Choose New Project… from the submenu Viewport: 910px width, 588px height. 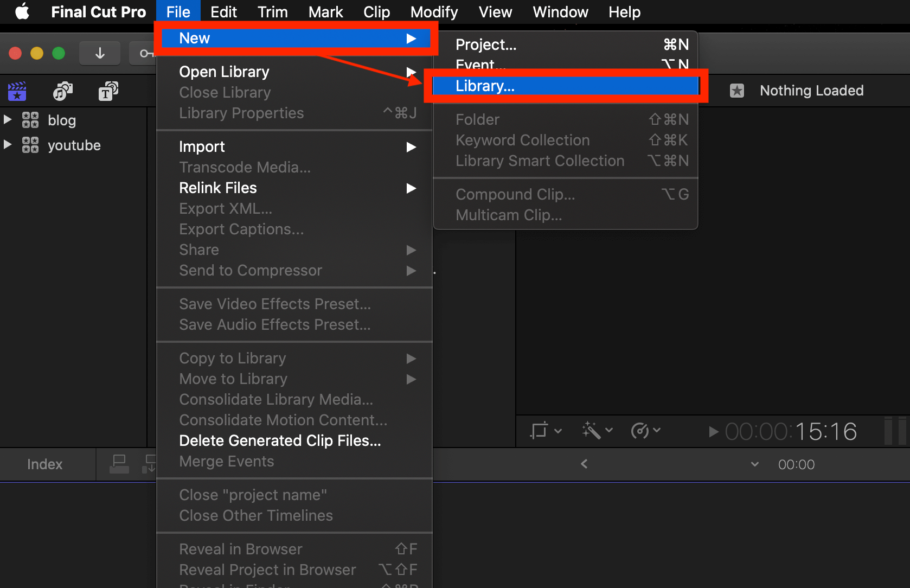point(565,44)
